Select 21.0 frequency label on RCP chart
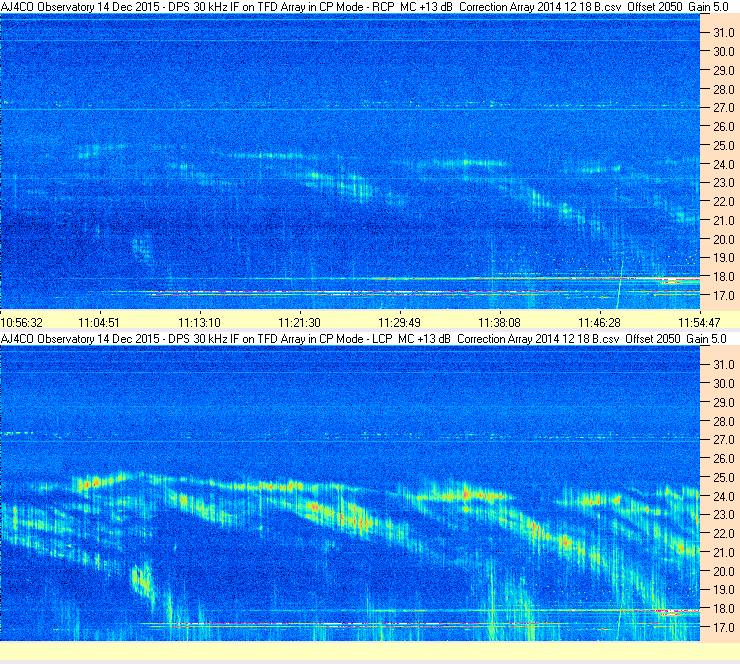The image size is (740, 664). pyautogui.click(x=724, y=221)
